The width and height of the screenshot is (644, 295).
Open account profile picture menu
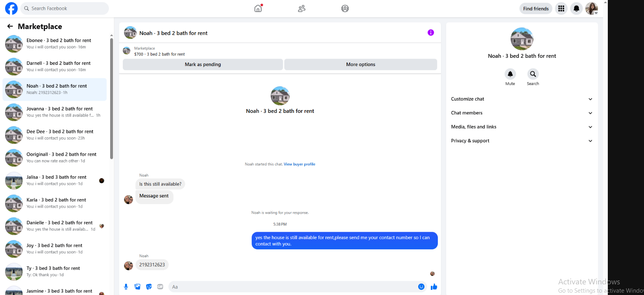click(592, 8)
